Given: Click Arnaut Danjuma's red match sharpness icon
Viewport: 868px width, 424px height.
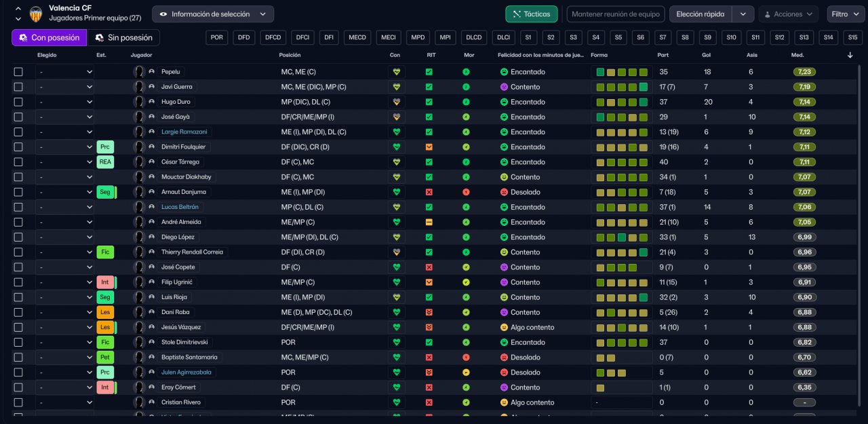Looking at the screenshot, I should tap(429, 192).
